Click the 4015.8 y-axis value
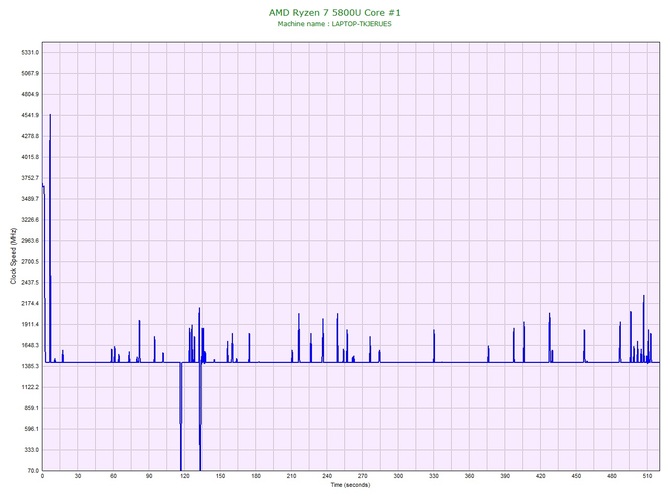 (30, 157)
